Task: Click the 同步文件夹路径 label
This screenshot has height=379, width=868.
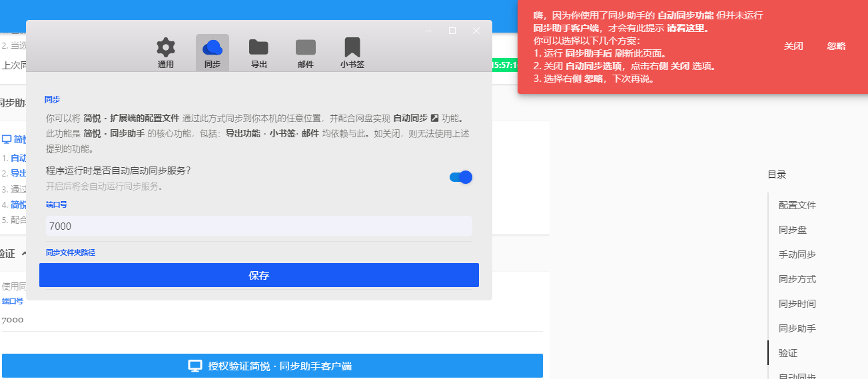Action: (71, 252)
